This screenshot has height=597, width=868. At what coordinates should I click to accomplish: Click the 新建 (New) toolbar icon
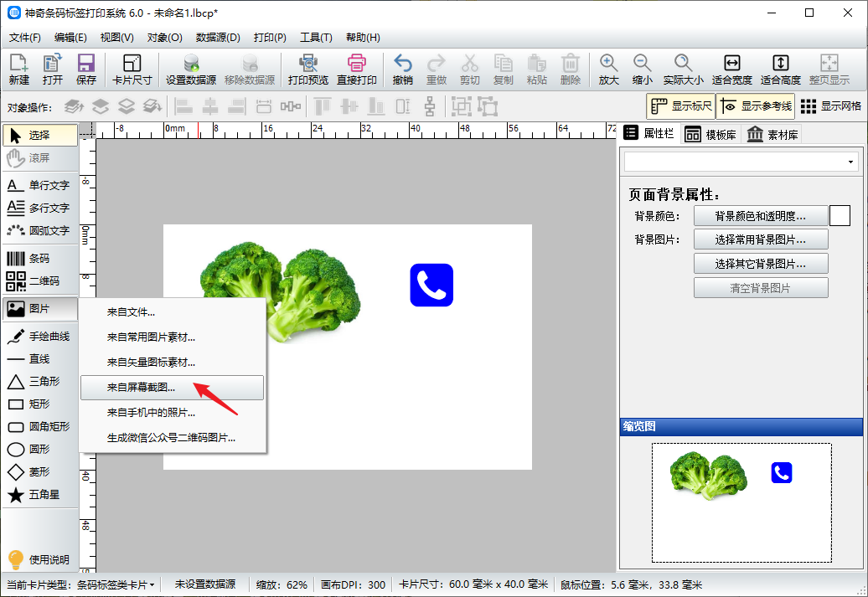tap(18, 69)
